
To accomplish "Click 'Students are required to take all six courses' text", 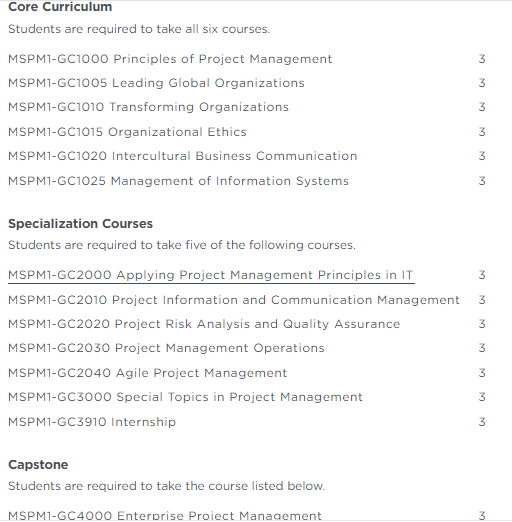I will point(139,29).
